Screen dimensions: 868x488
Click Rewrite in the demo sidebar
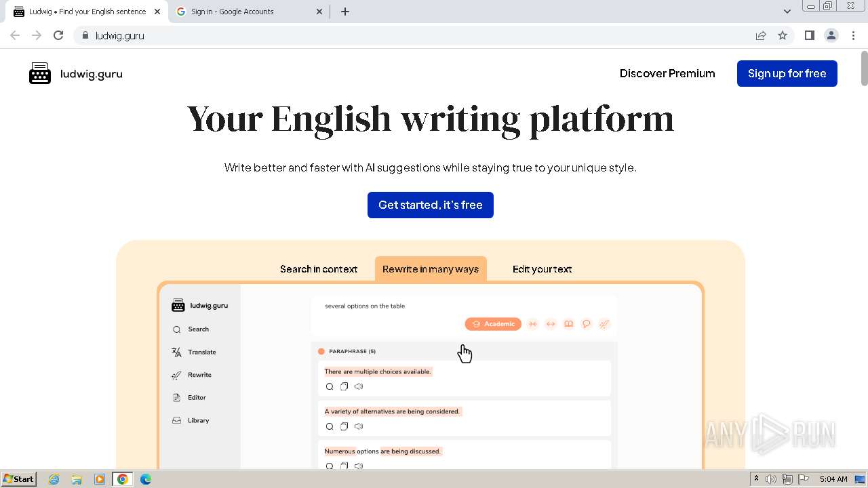(x=192, y=375)
